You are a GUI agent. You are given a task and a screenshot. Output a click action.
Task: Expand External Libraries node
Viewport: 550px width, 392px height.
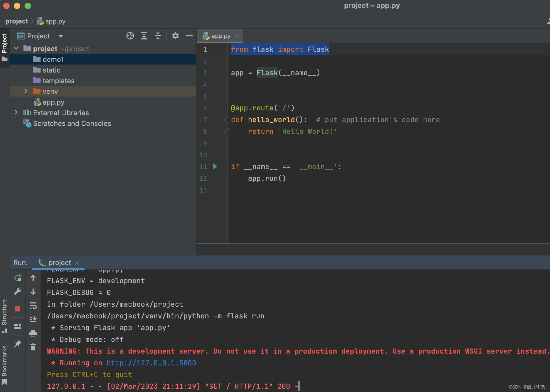coord(16,113)
